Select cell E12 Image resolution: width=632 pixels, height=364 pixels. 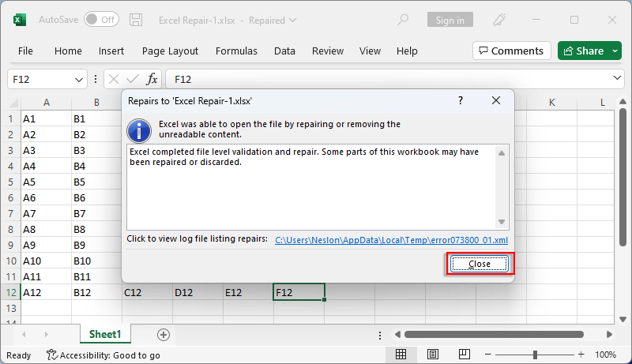(248, 292)
